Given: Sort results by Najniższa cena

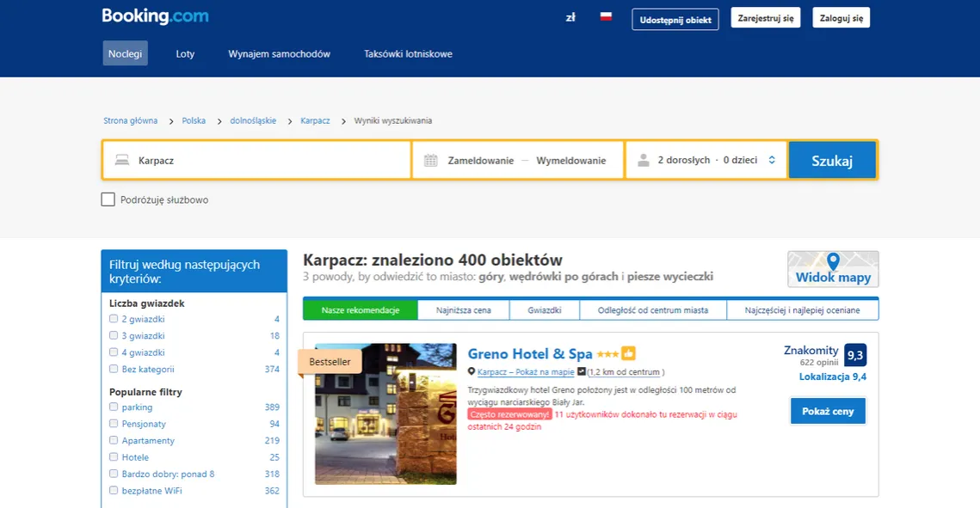Looking at the screenshot, I should (462, 309).
